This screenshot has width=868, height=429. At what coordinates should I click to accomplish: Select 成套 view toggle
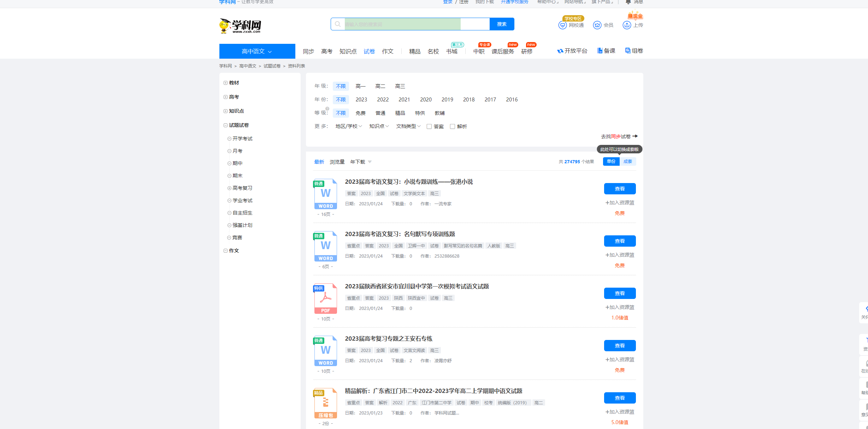628,161
